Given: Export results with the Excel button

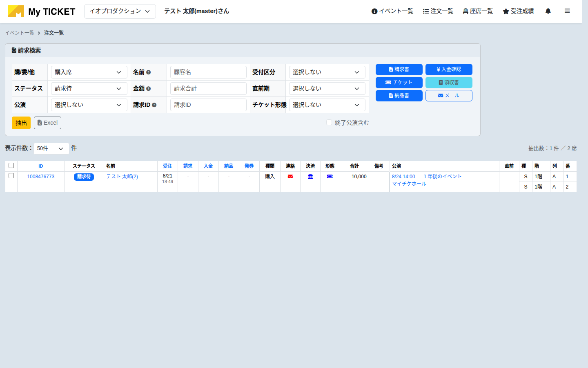Looking at the screenshot, I should point(47,123).
